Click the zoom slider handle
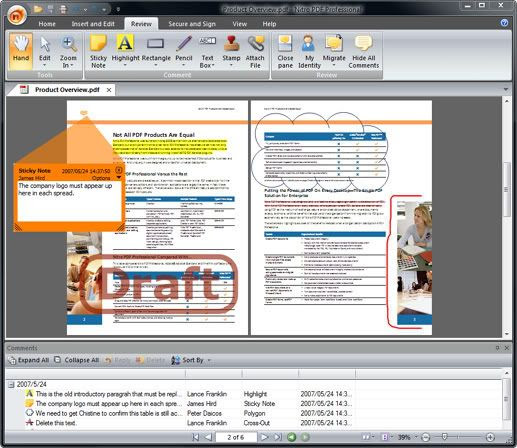Image resolution: width=517 pixels, height=448 pixels. coord(444,437)
